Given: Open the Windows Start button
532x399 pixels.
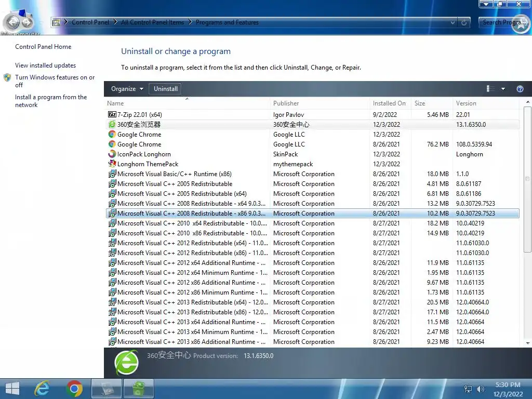Looking at the screenshot, I should click(12, 389).
